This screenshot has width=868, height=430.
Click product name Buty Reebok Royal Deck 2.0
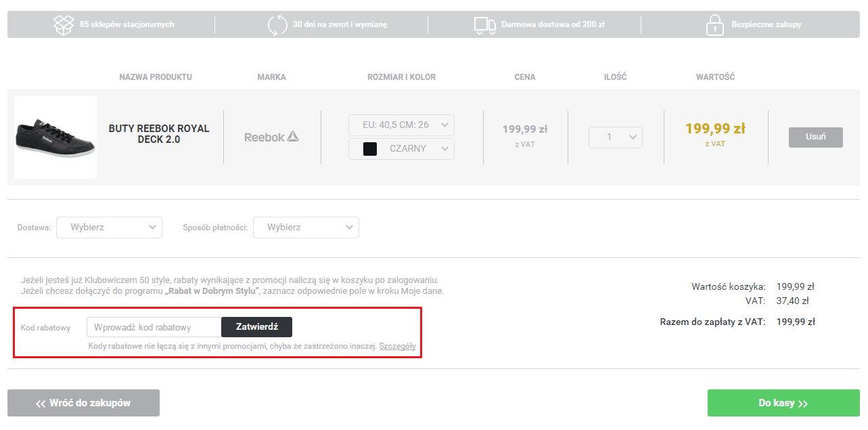[x=159, y=134]
